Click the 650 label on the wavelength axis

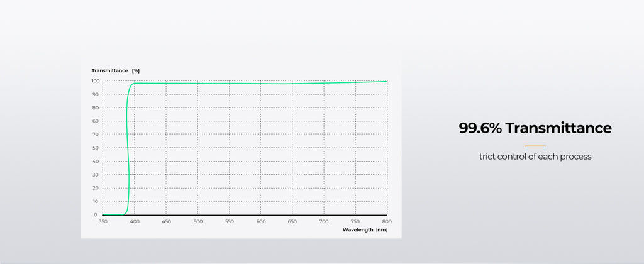coord(292,221)
